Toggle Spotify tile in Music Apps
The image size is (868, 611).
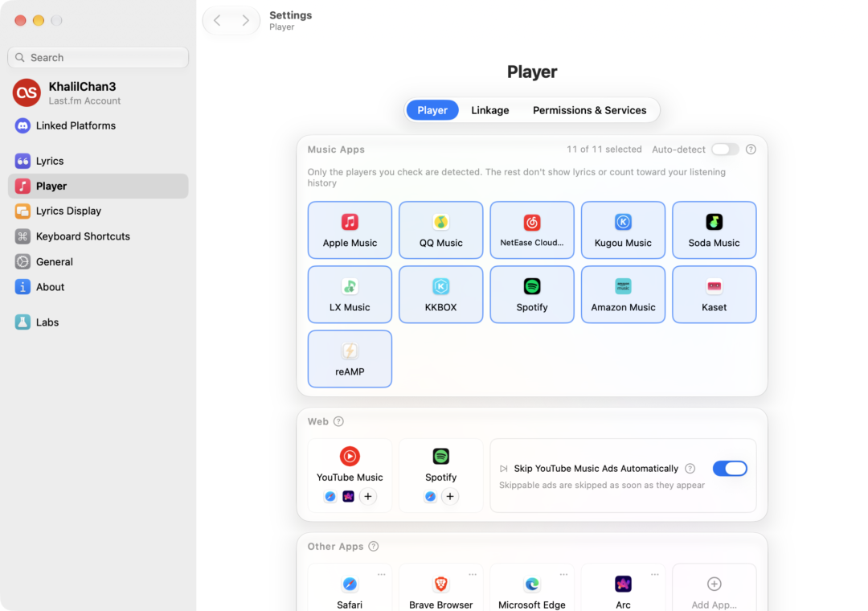[x=531, y=294]
